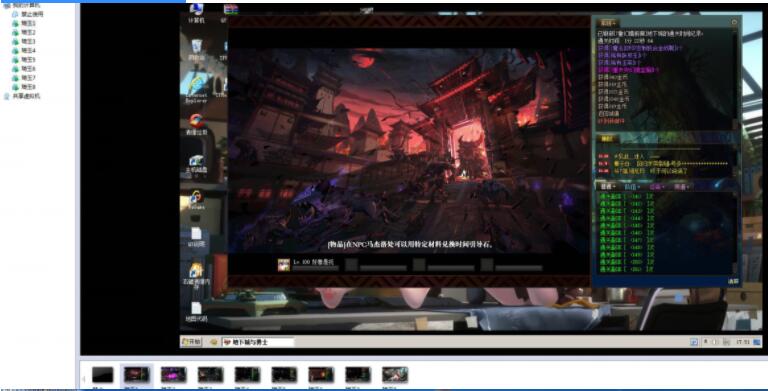Select the pink-purple VM thumbnail in bottom strip

[173, 375]
